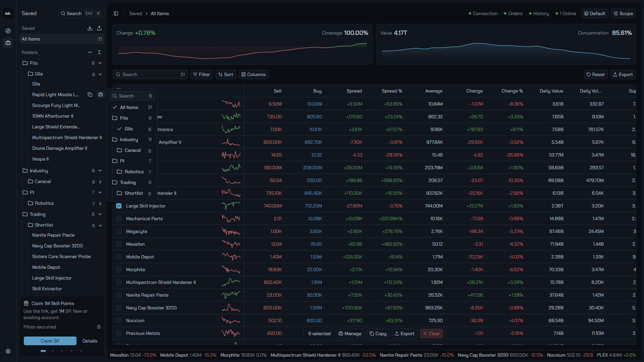Image resolution: width=644 pixels, height=362 pixels.
Task: Click the Claim SP button
Action: [50, 341]
